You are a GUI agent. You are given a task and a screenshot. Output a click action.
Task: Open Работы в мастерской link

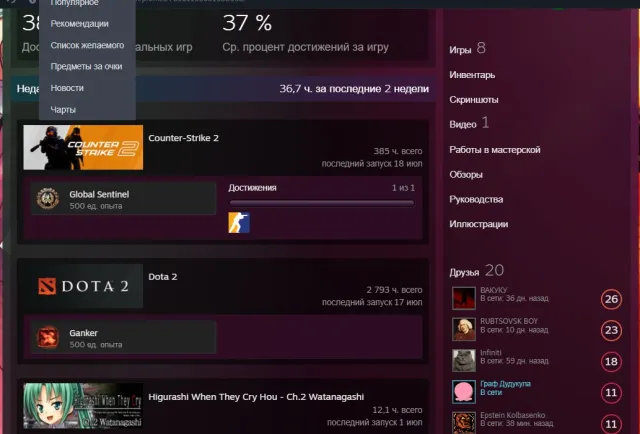point(495,150)
